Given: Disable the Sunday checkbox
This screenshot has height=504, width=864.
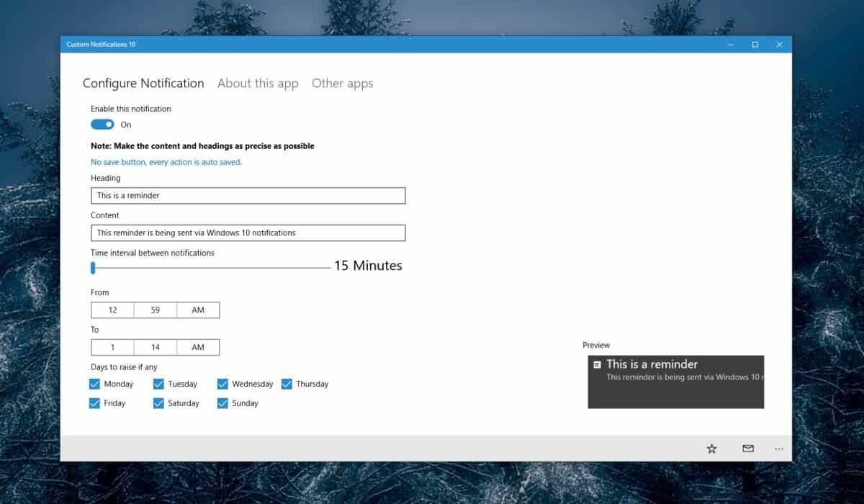Looking at the screenshot, I should tap(222, 403).
